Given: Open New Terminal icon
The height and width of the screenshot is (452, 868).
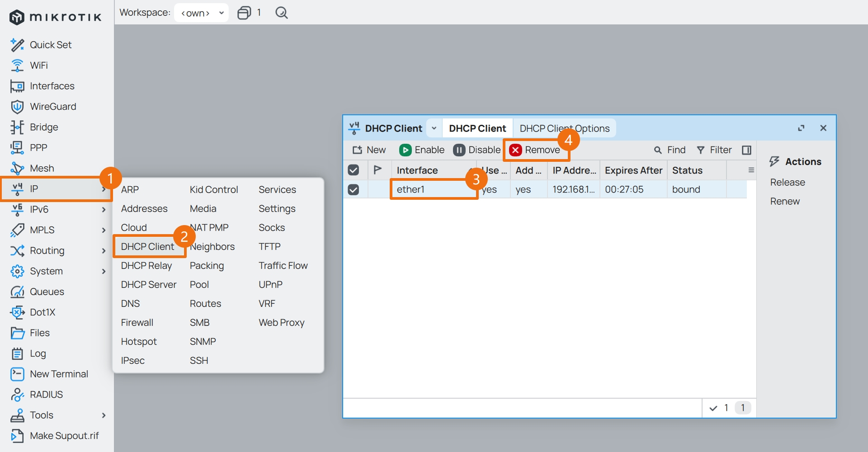Looking at the screenshot, I should [x=17, y=374].
